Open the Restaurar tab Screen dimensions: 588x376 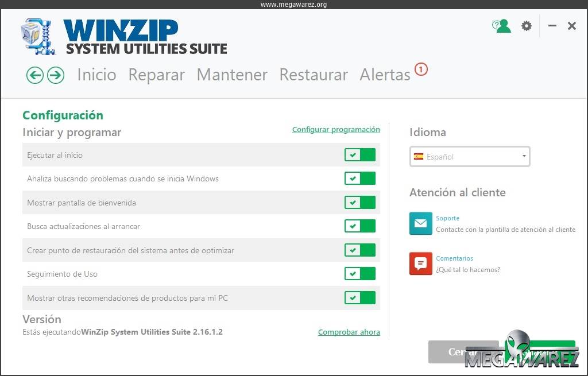[x=314, y=75]
